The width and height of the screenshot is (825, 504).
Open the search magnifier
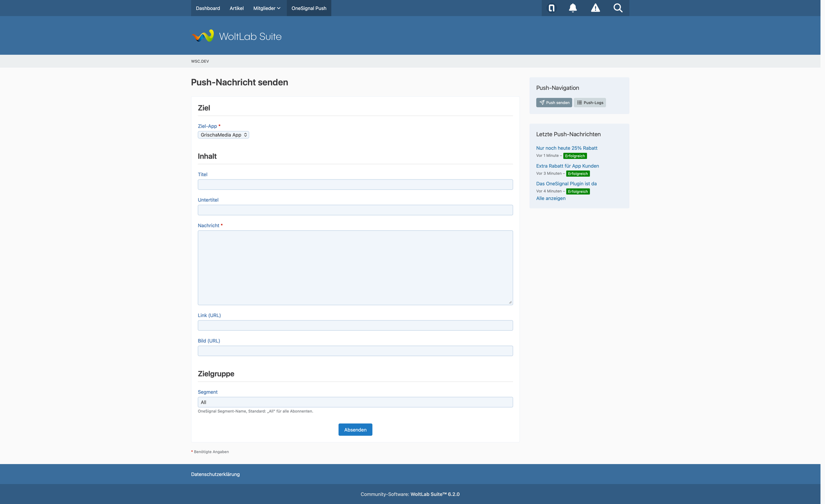(x=618, y=8)
